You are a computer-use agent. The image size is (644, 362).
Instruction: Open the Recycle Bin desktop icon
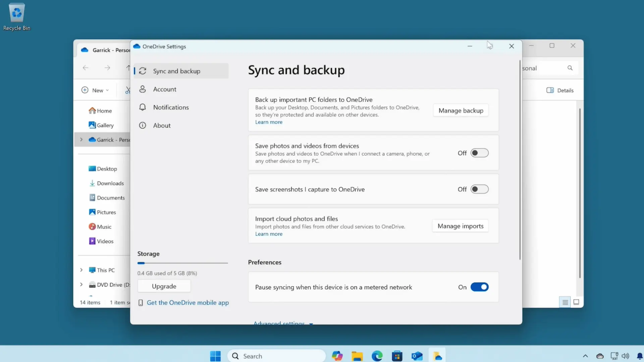17,17
